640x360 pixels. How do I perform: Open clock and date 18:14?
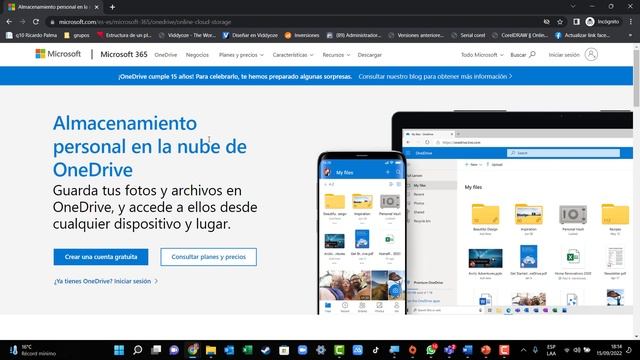pos(609,350)
